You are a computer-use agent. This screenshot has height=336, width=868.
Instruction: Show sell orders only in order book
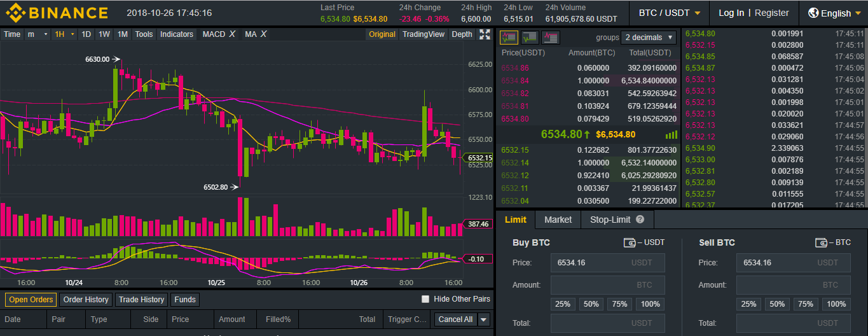pos(551,37)
